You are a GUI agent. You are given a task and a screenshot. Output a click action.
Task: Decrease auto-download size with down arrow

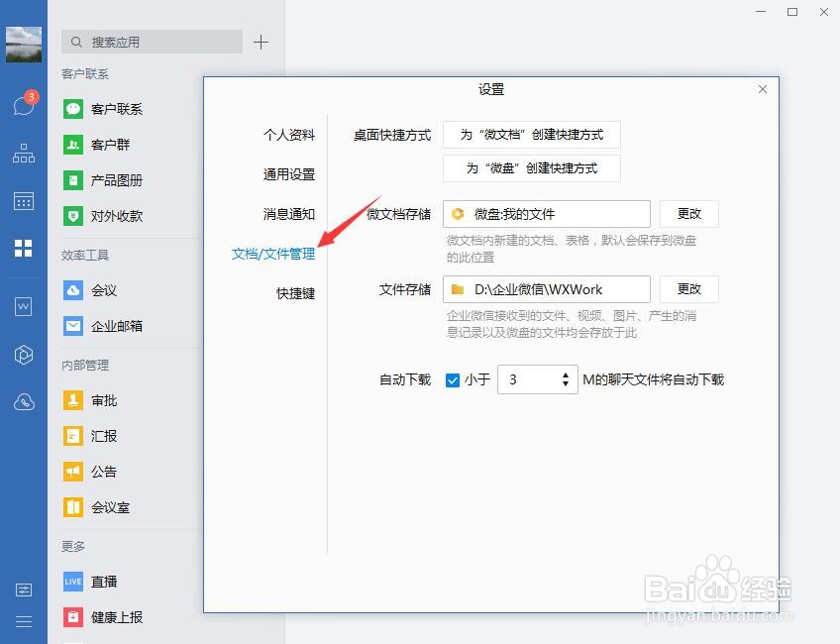(566, 383)
